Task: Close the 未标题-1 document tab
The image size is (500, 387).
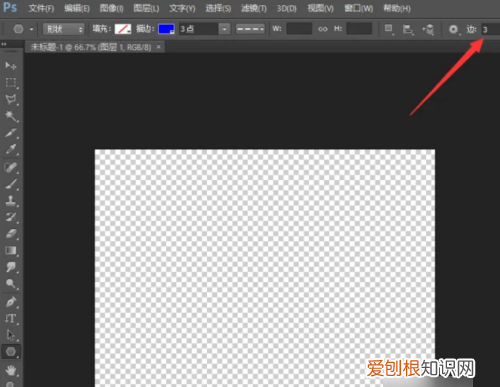Action: point(159,47)
